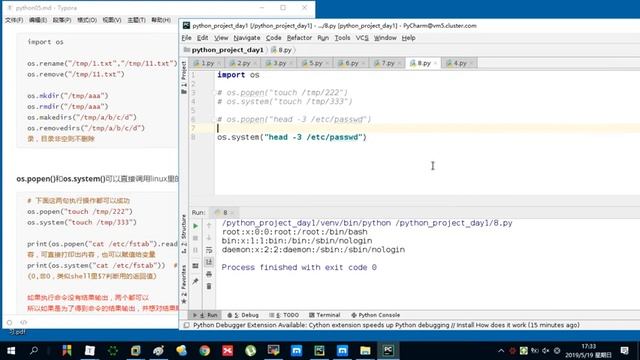640x360 pixels.
Task: Open the Debug tool window tab
Action: point(243,315)
